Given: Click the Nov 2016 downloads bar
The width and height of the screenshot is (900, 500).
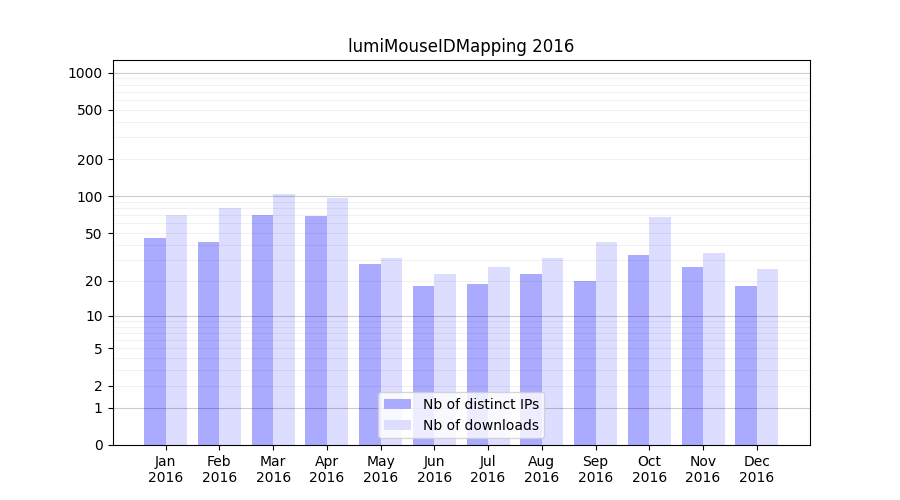Looking at the screenshot, I should 714,349.
